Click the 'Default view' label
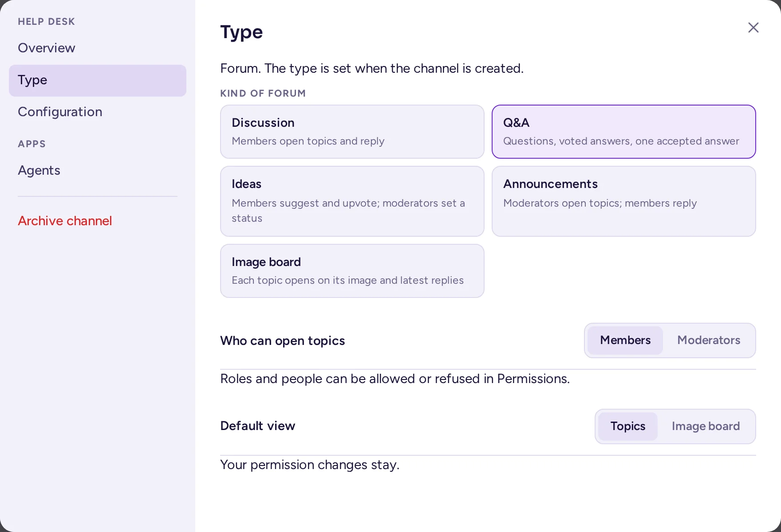 (x=257, y=426)
